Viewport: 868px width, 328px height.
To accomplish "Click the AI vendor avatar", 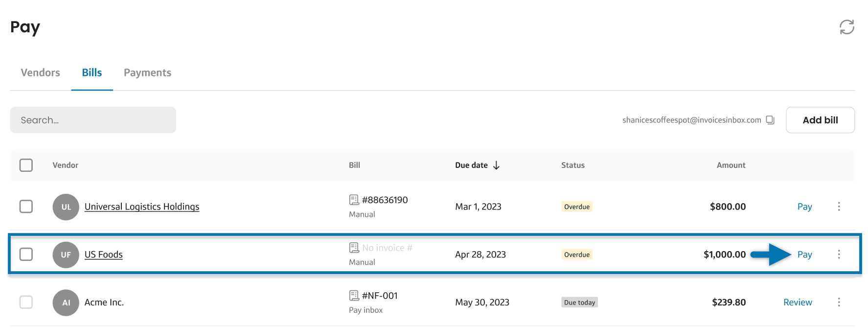I will [66, 303].
